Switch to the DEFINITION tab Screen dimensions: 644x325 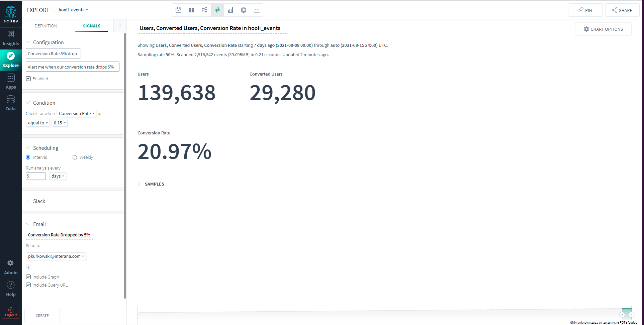pyautogui.click(x=46, y=26)
